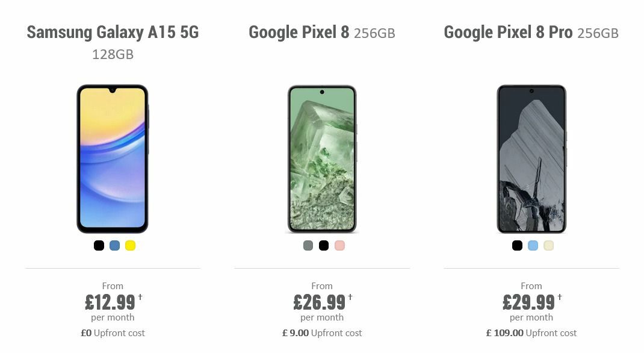Choose the grey color option for Pixel 8

[306, 246]
